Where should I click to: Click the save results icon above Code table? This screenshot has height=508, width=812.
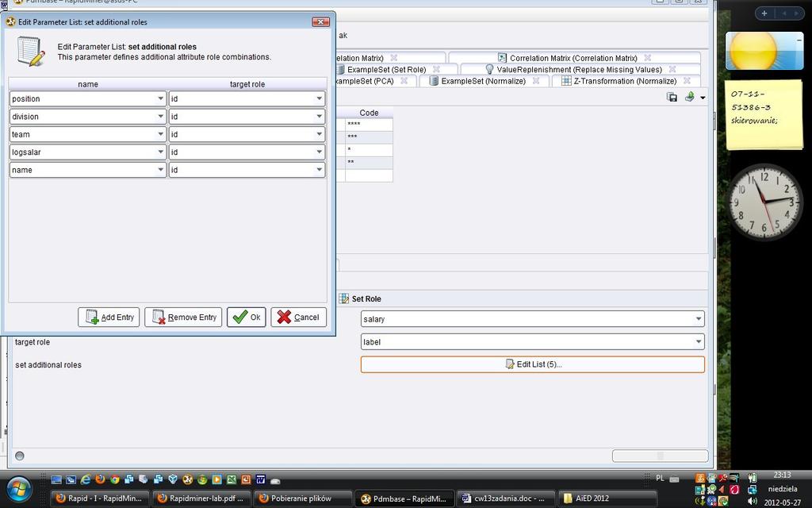[x=672, y=97]
